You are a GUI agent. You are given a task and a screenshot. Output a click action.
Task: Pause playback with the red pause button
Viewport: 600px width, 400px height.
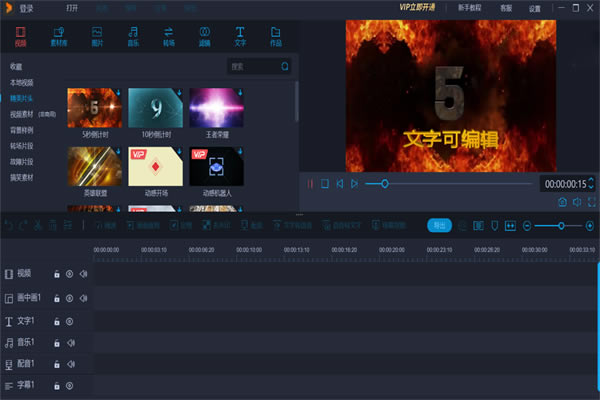point(311,184)
